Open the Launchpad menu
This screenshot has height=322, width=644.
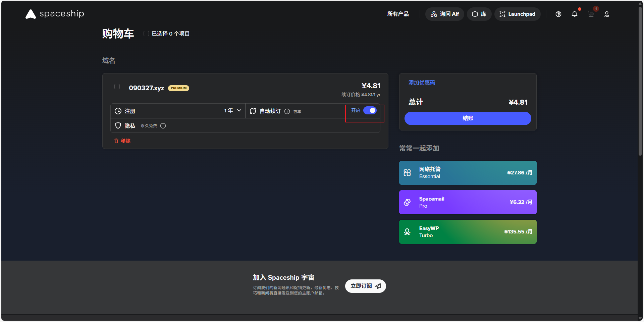point(517,14)
